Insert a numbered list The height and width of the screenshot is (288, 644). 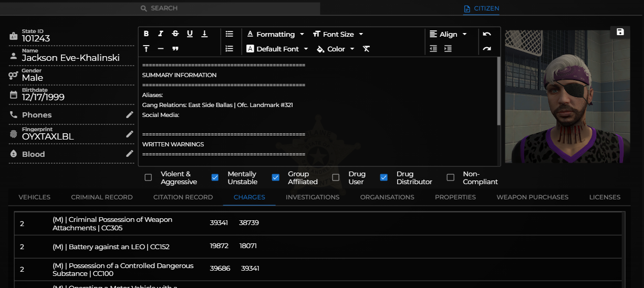230,49
